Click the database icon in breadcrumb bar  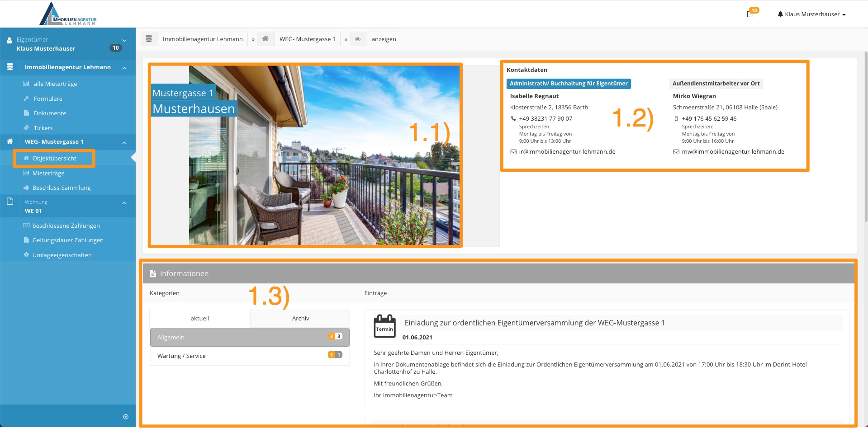149,39
